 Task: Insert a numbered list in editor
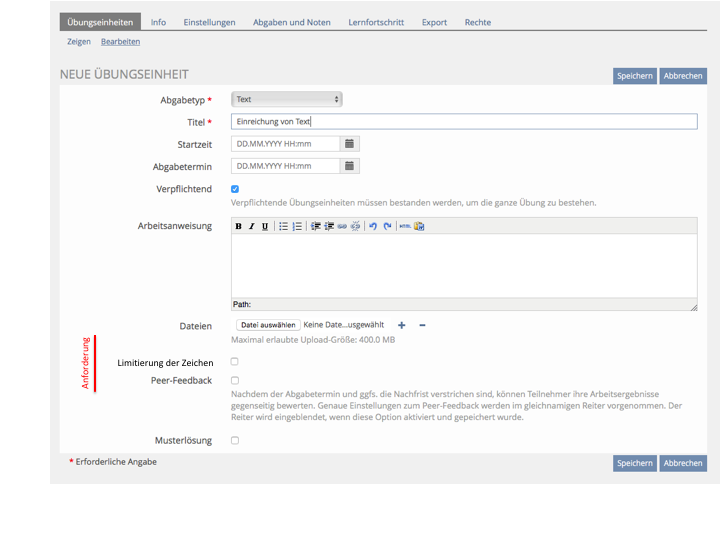[297, 226]
